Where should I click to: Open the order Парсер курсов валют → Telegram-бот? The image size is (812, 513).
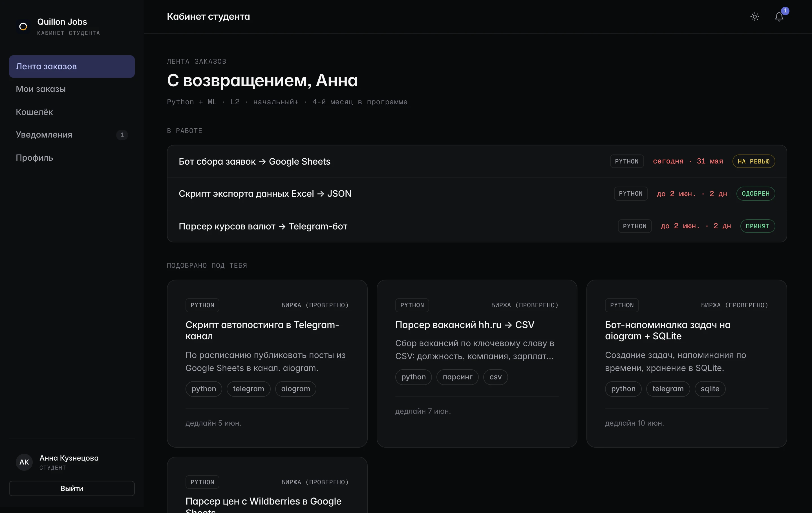(477, 226)
